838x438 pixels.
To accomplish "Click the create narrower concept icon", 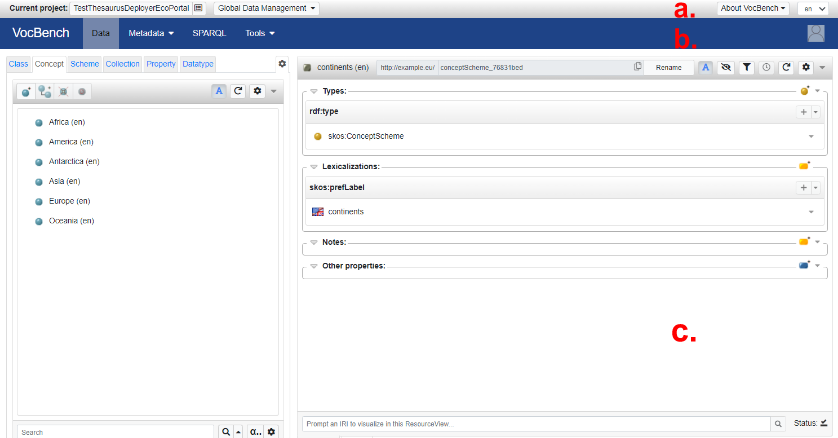I will point(44,92).
